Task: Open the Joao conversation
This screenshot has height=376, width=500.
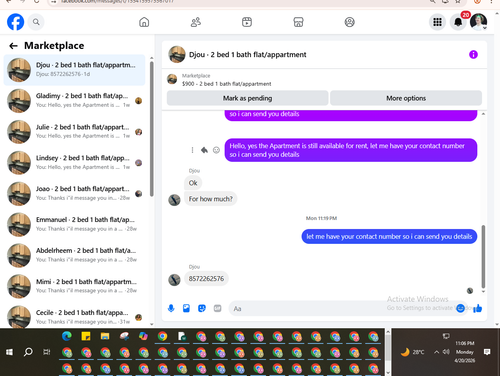Action: [74, 194]
